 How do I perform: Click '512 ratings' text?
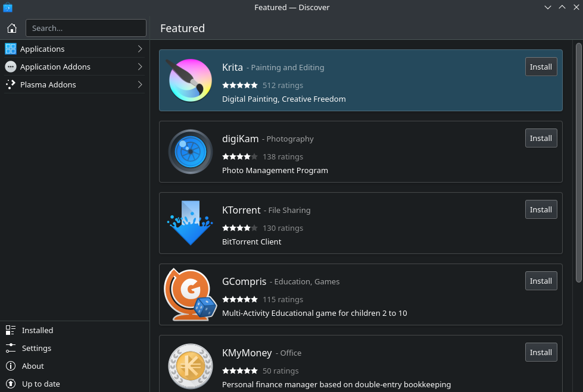point(283,86)
